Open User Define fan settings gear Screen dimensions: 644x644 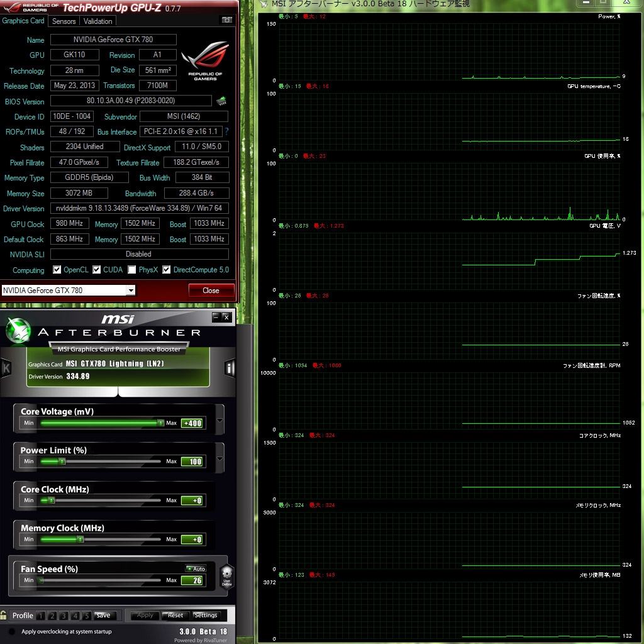(x=226, y=576)
